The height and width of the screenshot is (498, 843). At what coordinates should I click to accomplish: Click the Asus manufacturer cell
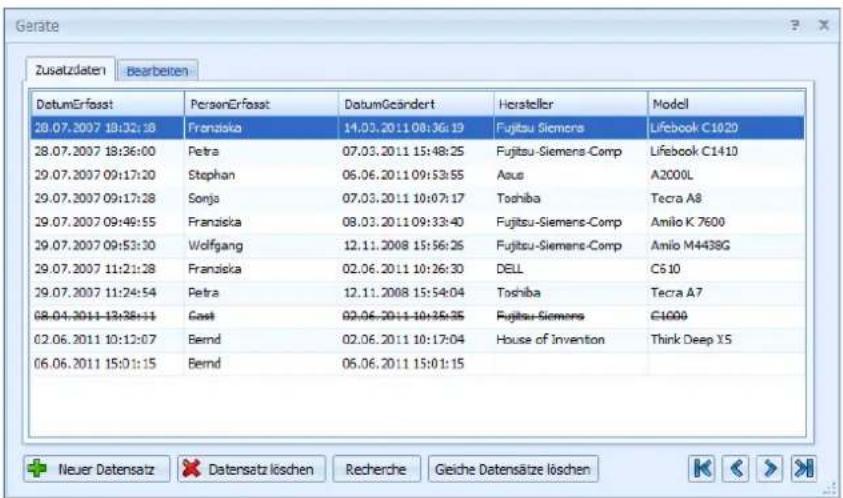570,175
